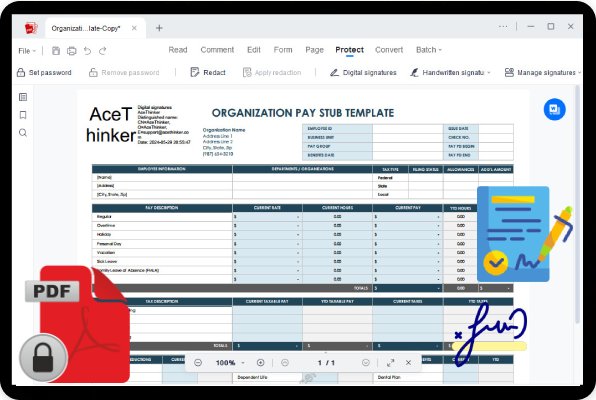This screenshot has width=596, height=400.
Task: Click the Redact button
Action: click(208, 72)
